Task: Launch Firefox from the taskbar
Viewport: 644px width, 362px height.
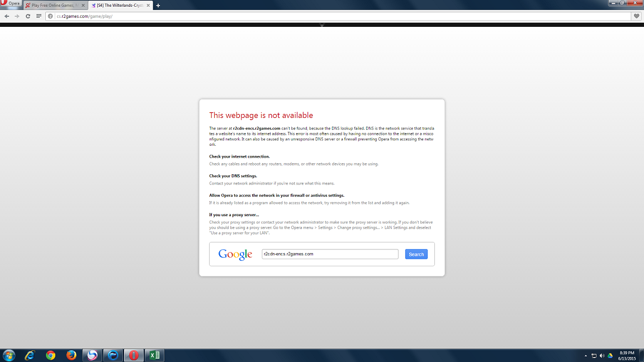Action: [x=71, y=355]
